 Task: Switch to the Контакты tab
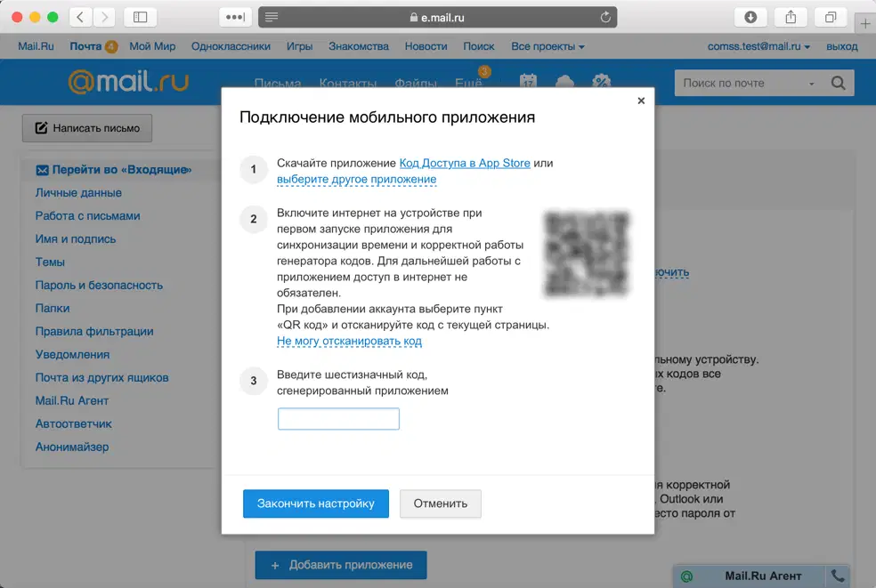click(348, 82)
